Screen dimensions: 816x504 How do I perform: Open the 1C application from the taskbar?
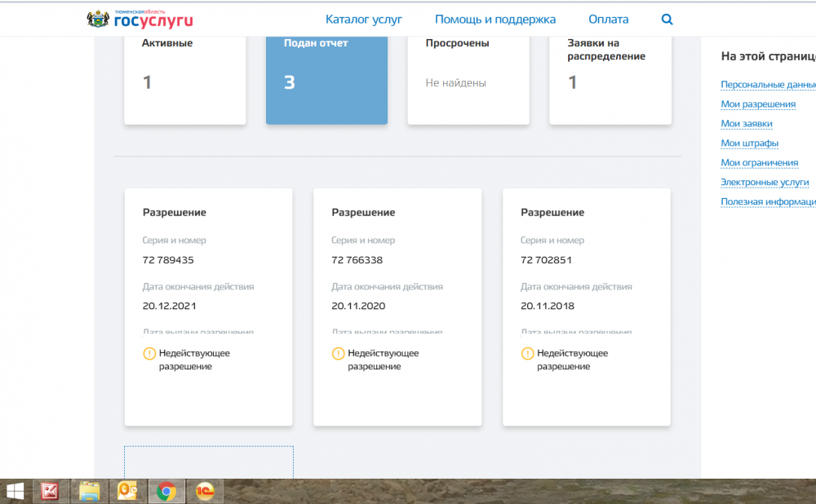point(205,491)
